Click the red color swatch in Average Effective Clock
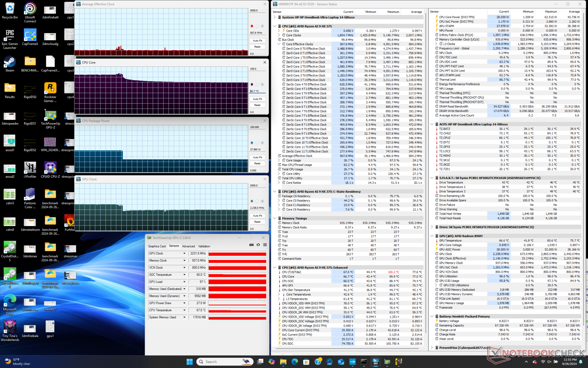 tap(252, 26)
